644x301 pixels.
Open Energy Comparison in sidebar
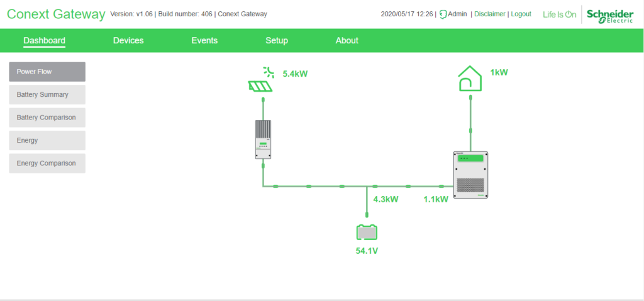(x=47, y=163)
